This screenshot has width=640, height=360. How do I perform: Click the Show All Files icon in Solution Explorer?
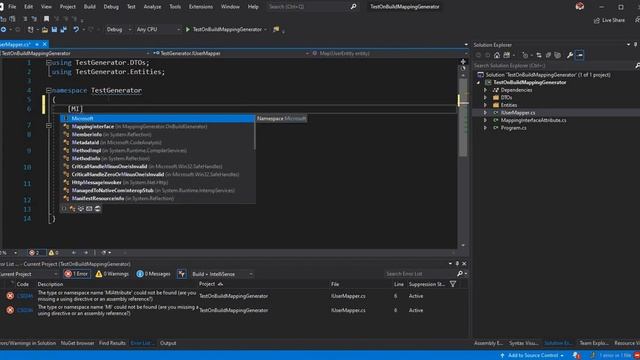point(558,55)
